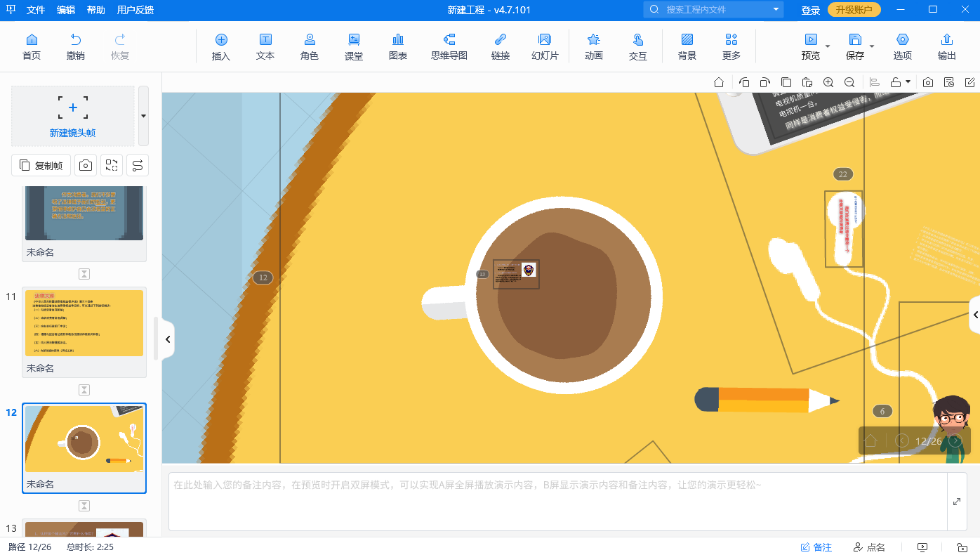Open the 背景 background settings

[x=687, y=47]
